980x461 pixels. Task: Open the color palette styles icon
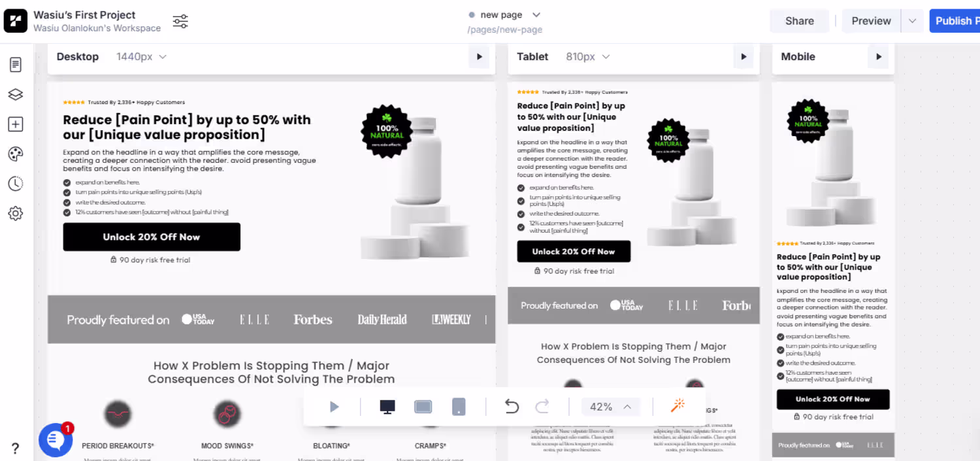click(x=16, y=154)
